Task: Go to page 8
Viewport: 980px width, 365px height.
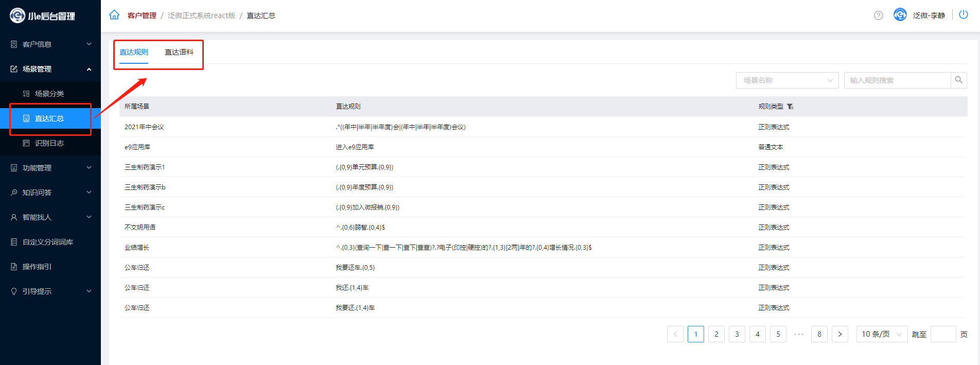Action: pos(819,334)
